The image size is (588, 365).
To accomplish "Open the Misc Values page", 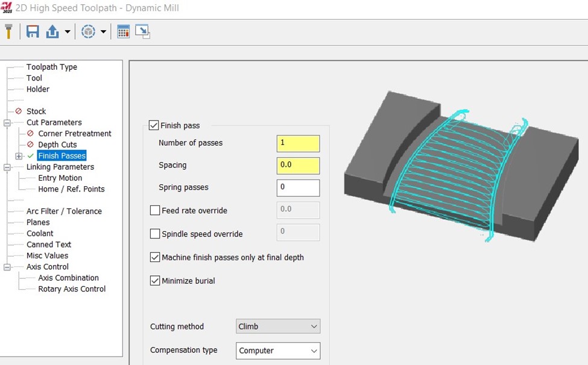I will click(47, 256).
